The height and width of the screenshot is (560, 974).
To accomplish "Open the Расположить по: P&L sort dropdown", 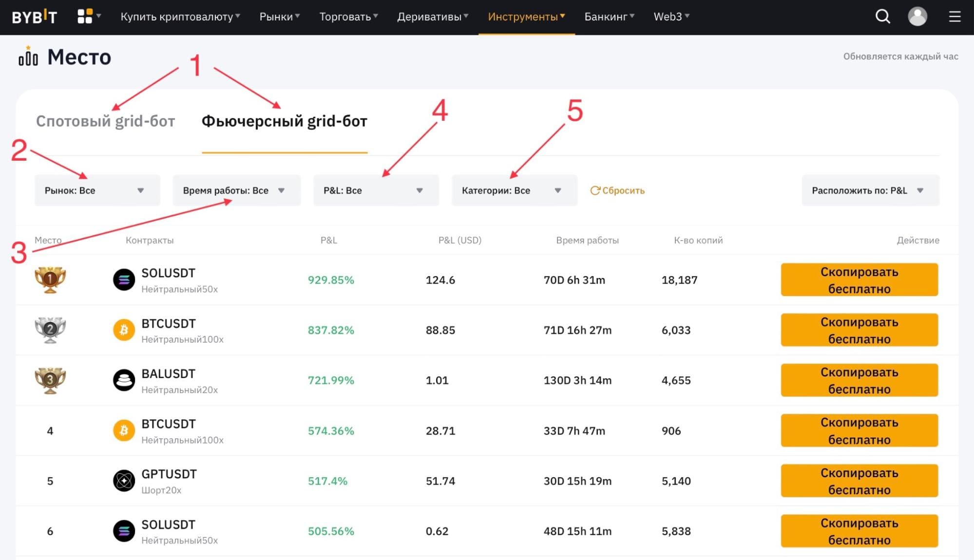I will pyautogui.click(x=871, y=190).
